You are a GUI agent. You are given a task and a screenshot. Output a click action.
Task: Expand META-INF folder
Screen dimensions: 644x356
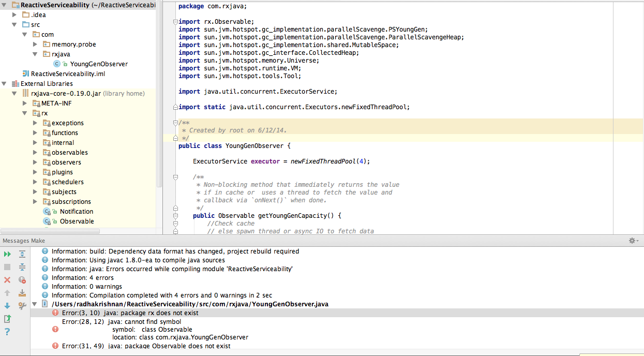click(25, 103)
